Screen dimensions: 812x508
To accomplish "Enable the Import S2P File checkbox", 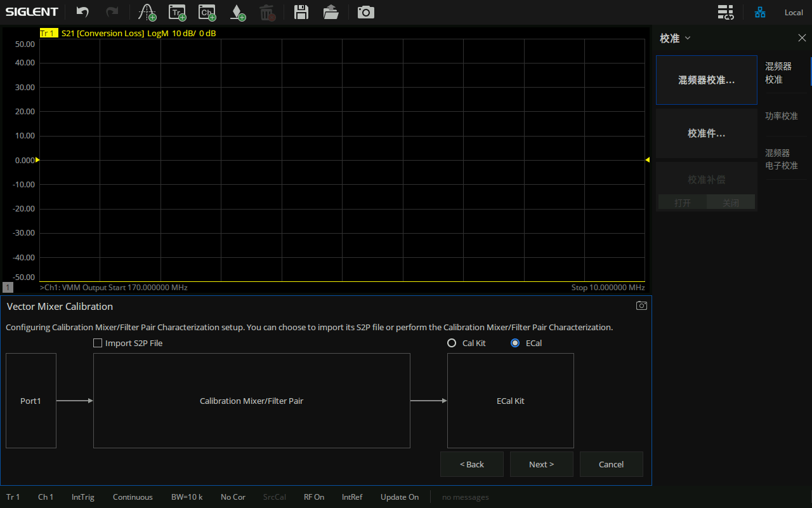I will pos(98,343).
